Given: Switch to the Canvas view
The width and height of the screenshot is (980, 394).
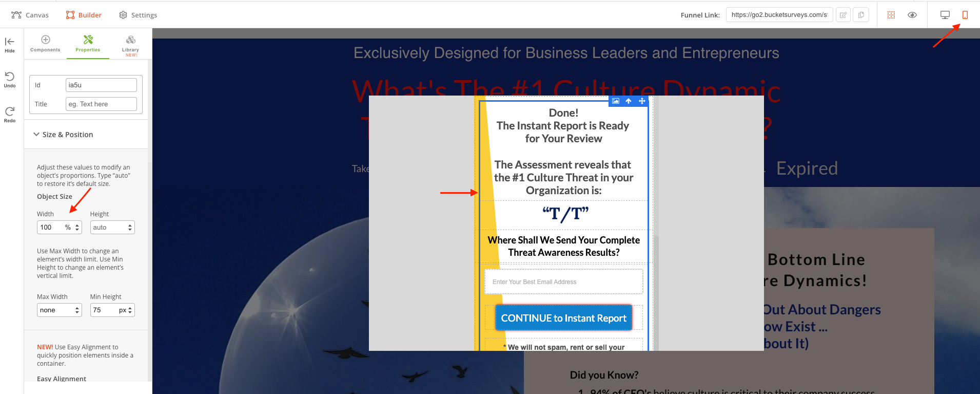Looking at the screenshot, I should (30, 15).
